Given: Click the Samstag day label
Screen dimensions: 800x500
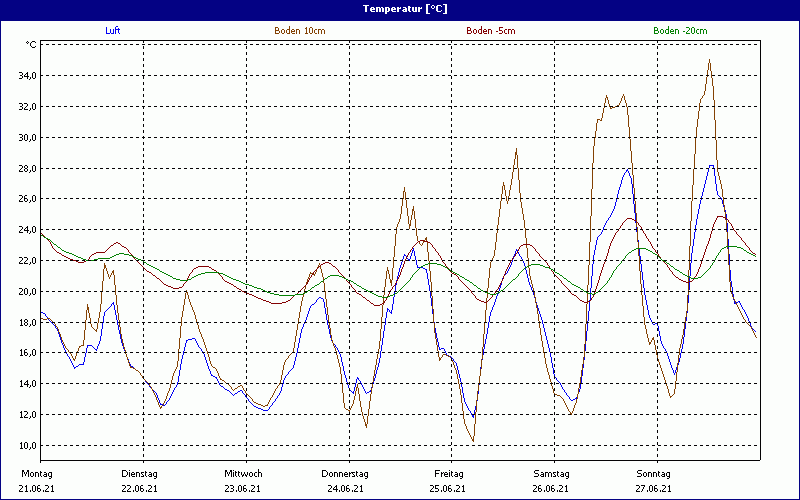Looking at the screenshot, I should (552, 474).
